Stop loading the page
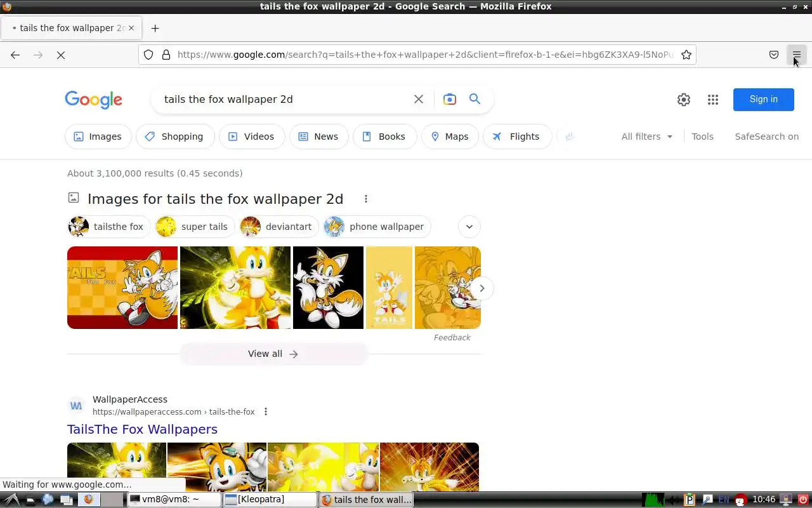The width and height of the screenshot is (812, 508). pos(61,55)
